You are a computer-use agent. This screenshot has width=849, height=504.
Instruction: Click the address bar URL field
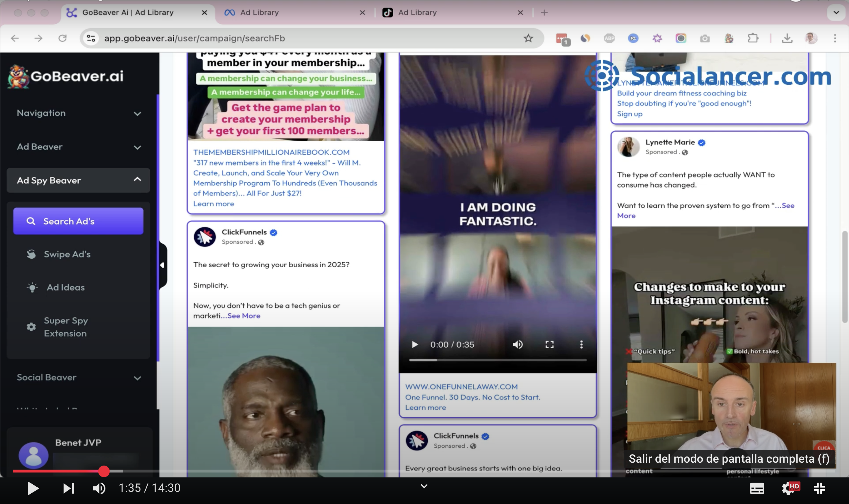coord(312,38)
